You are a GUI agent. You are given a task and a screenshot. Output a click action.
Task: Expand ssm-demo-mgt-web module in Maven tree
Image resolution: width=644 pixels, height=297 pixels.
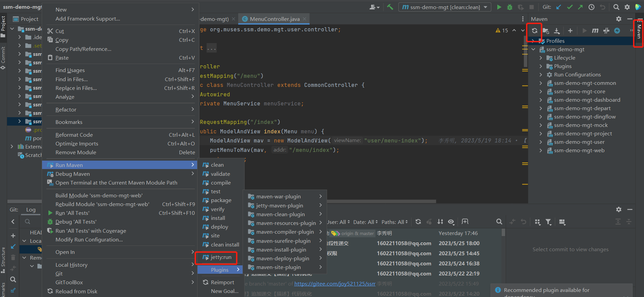pos(541,151)
